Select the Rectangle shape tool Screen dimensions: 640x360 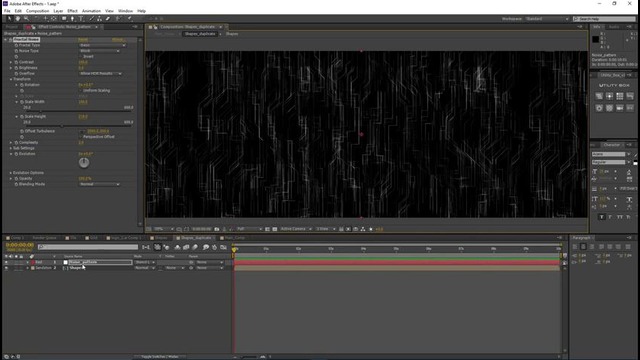[64, 19]
